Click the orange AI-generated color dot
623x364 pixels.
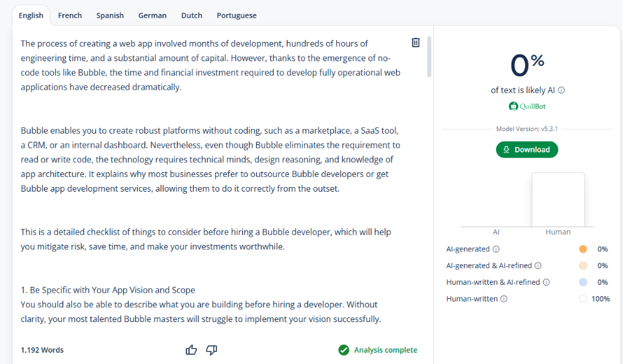[583, 249]
